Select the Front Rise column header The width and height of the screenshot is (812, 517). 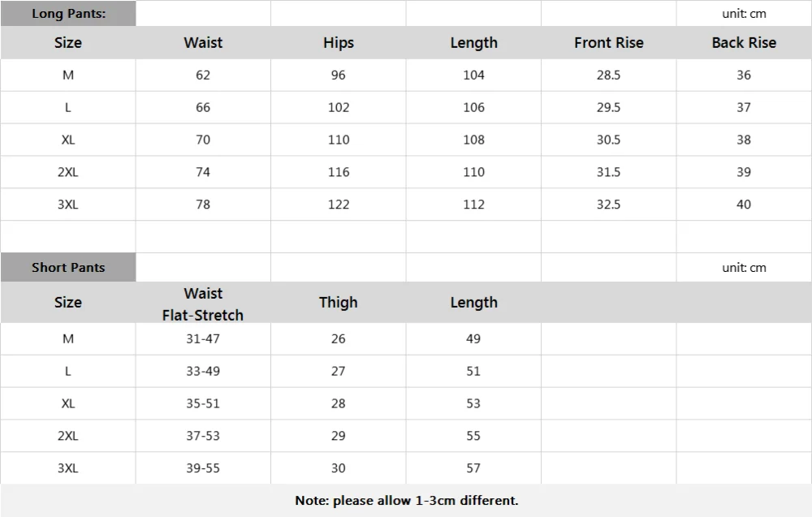(x=608, y=42)
